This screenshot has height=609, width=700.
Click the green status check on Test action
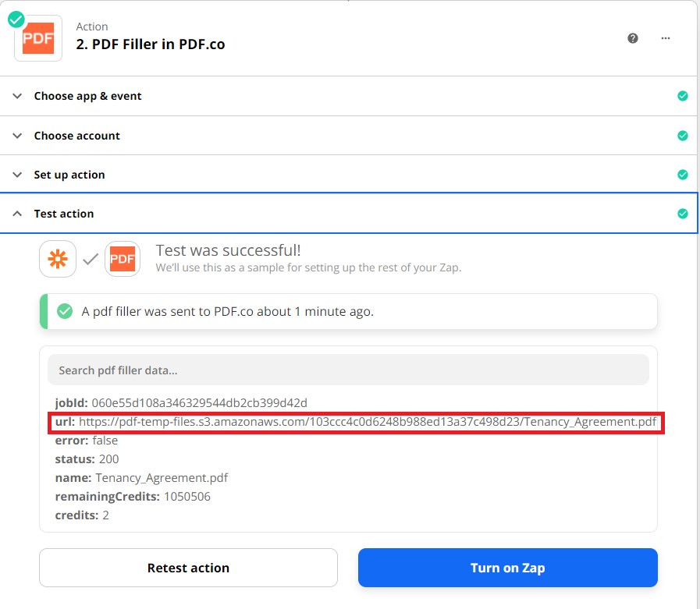pos(683,214)
